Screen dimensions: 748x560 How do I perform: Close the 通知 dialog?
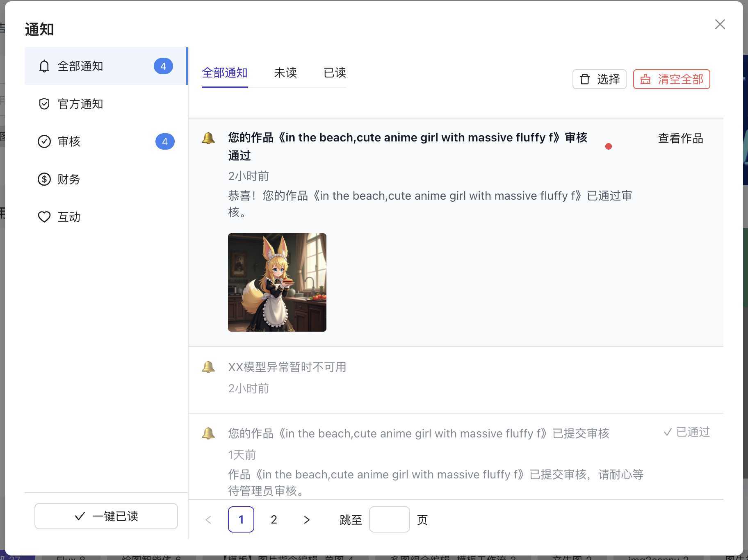point(720,24)
